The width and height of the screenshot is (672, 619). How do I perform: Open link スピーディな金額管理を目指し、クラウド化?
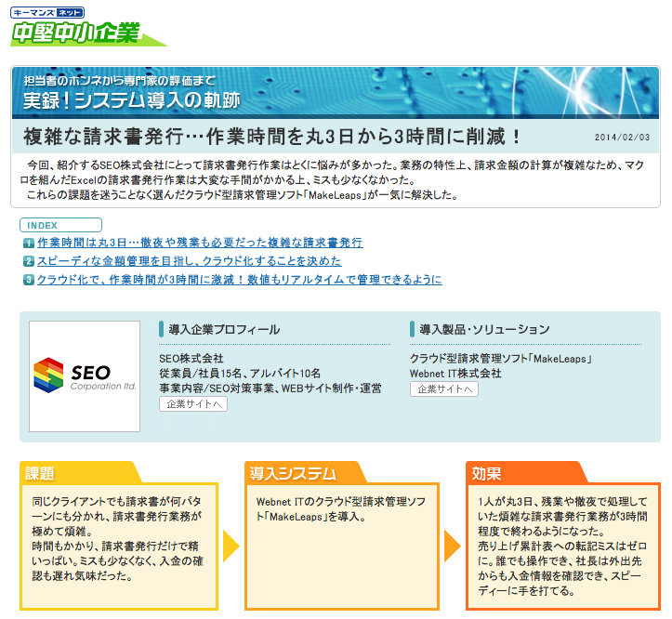[x=190, y=261]
